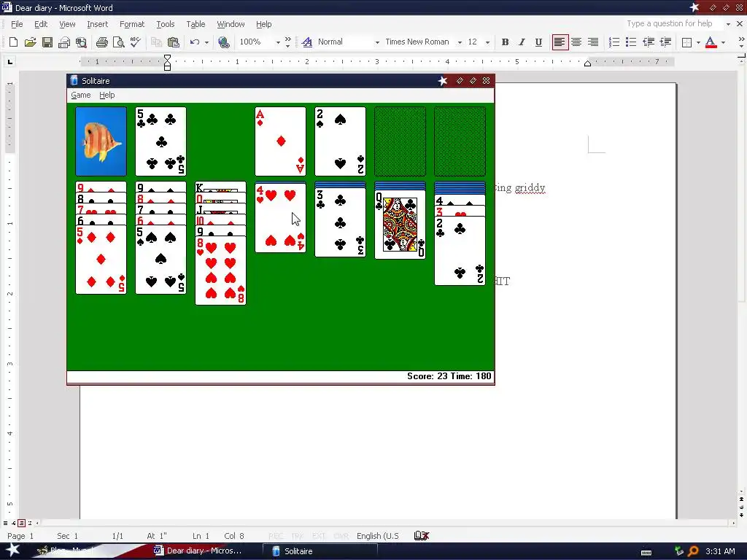Switch to Print Layout view button
747x560 pixels.
click(x=21, y=523)
